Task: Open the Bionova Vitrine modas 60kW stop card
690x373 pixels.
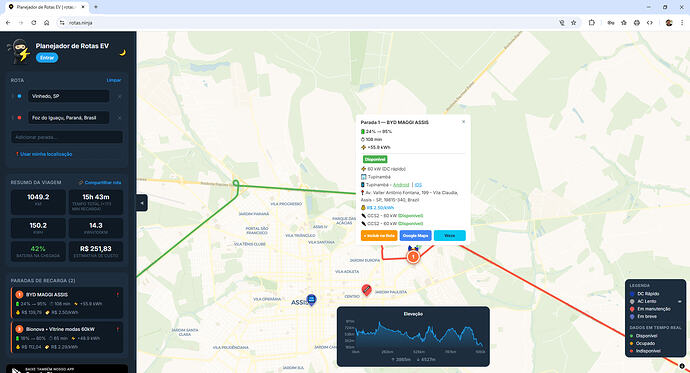Action: click(x=67, y=337)
